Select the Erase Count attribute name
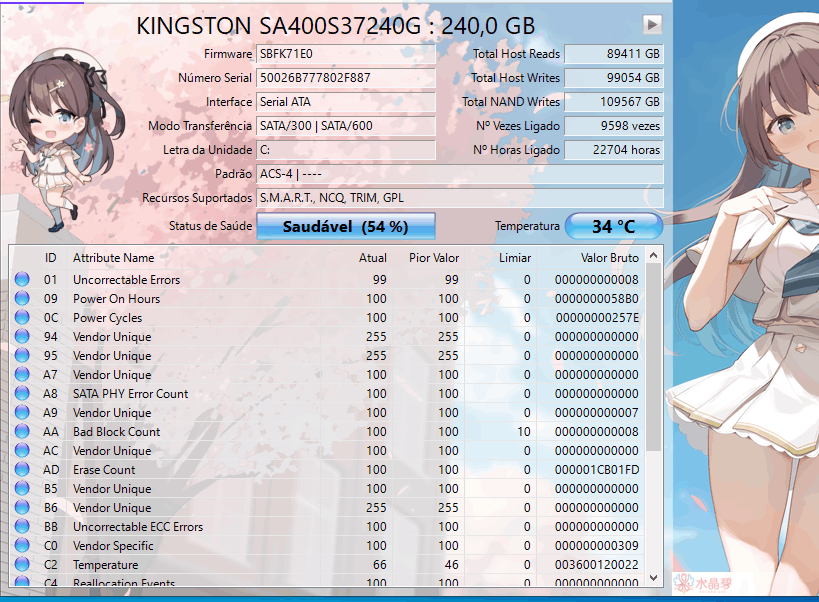Screen dimensions: 819x602 coord(104,470)
